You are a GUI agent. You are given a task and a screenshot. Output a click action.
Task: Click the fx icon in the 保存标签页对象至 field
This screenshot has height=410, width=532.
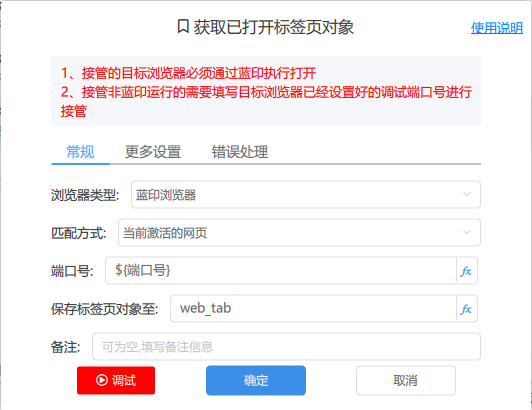[466, 309]
